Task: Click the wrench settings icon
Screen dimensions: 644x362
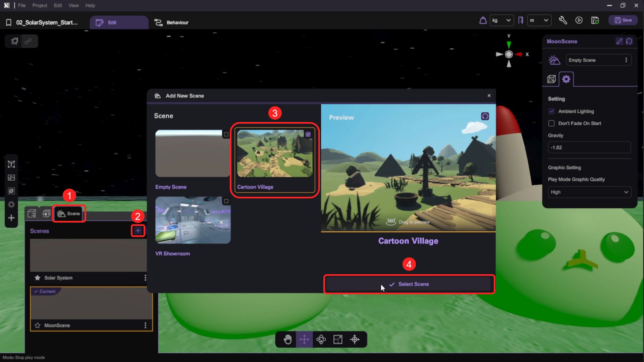Action: pos(563,20)
